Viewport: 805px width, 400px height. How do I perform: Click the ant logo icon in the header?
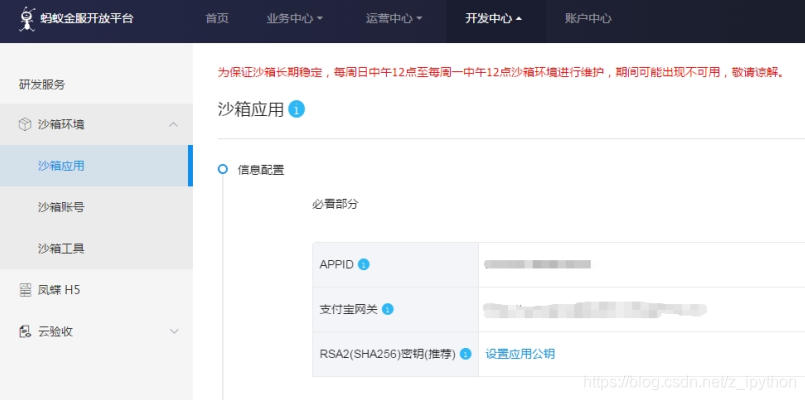coord(27,20)
